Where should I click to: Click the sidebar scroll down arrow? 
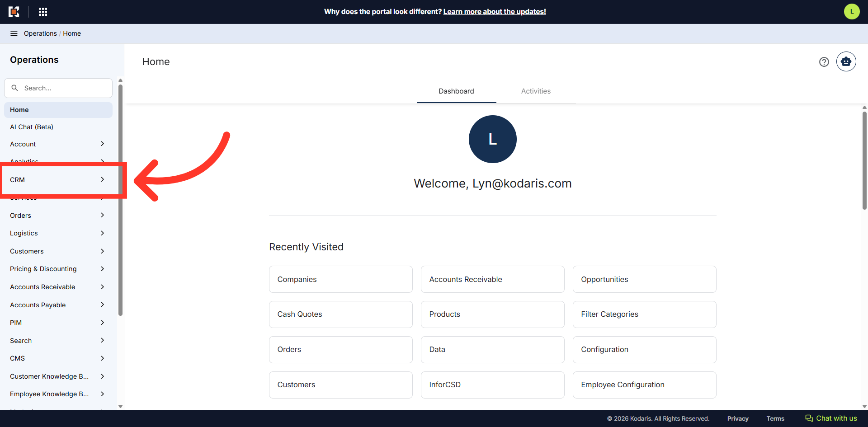click(x=120, y=406)
